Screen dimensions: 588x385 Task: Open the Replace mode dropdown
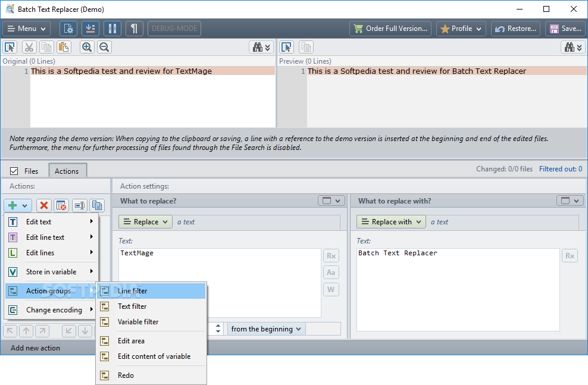pos(145,222)
